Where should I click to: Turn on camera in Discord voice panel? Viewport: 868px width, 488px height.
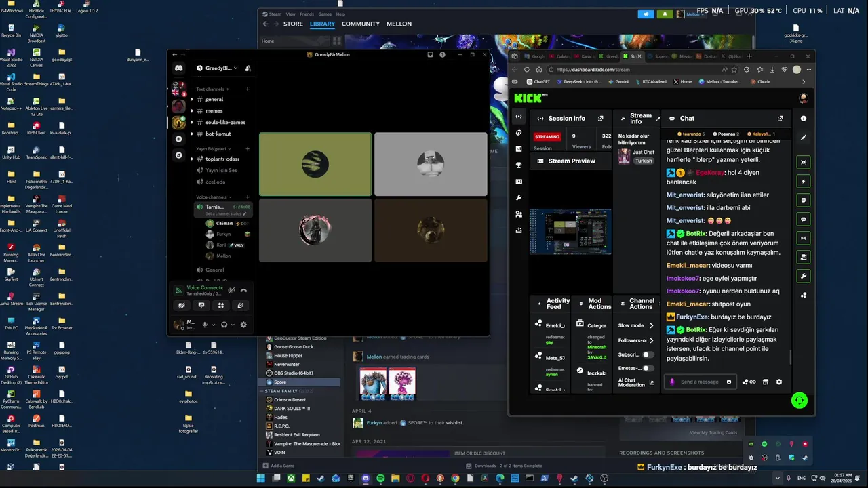coord(182,306)
